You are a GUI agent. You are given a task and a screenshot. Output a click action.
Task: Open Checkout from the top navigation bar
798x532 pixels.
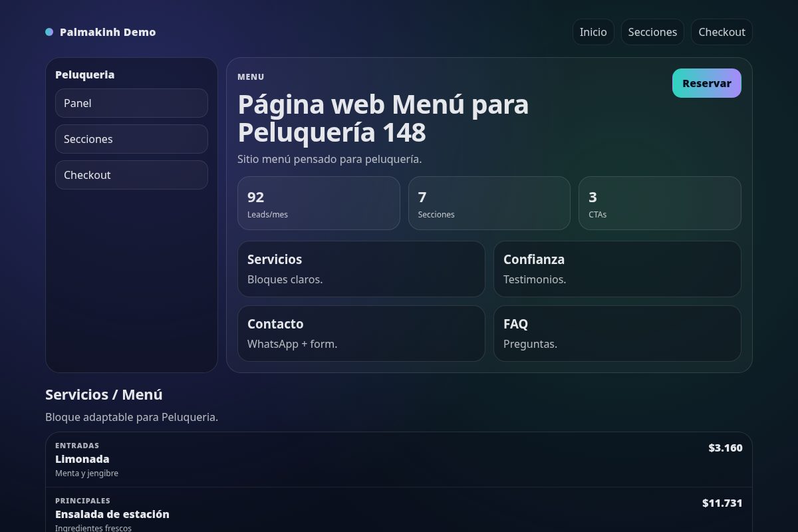pos(722,31)
